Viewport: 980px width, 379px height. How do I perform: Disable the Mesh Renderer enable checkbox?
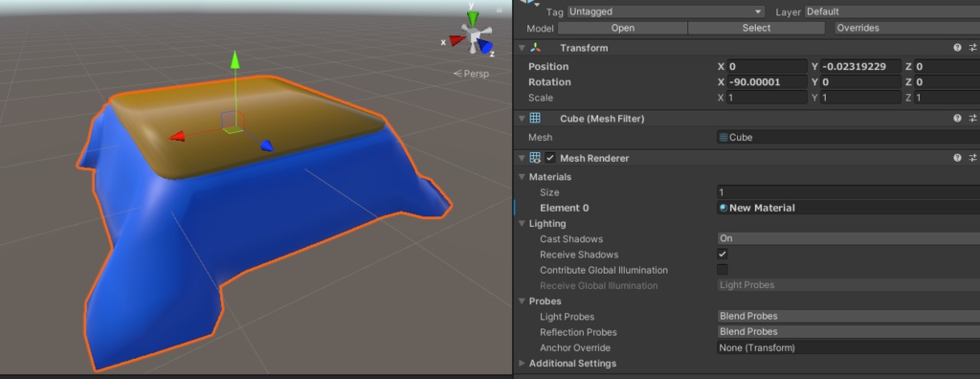click(x=550, y=158)
